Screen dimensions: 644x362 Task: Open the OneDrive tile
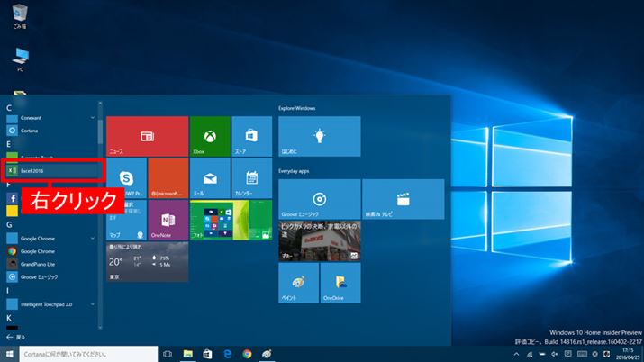click(340, 282)
